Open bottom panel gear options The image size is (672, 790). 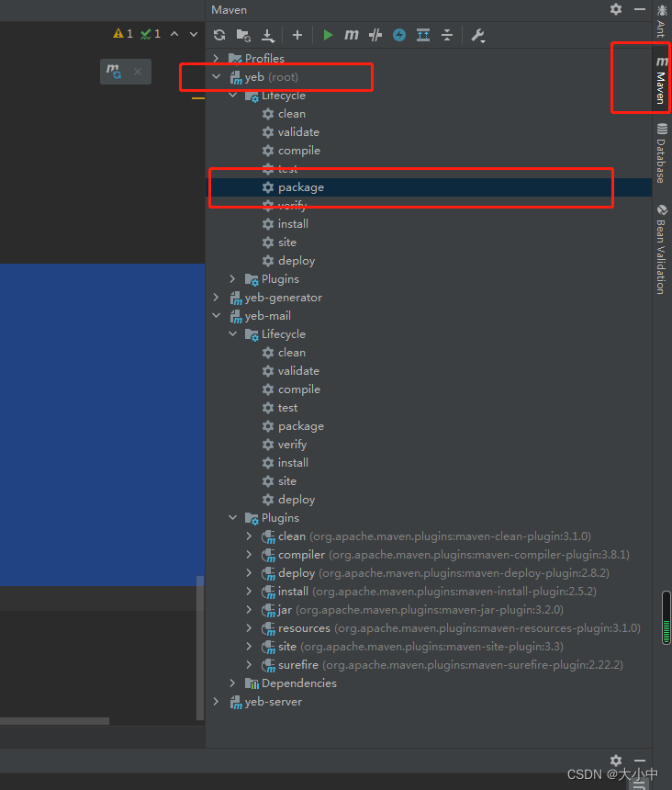pos(616,760)
